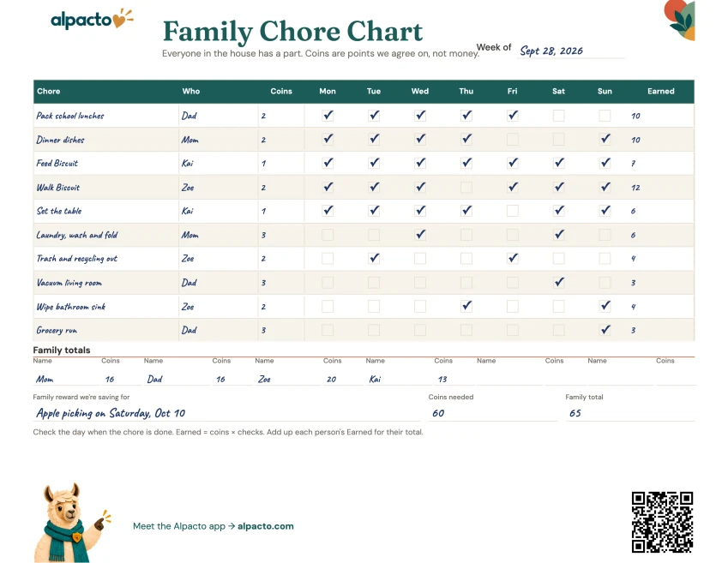
Task: Select the chore name Set the table
Action: coord(59,211)
